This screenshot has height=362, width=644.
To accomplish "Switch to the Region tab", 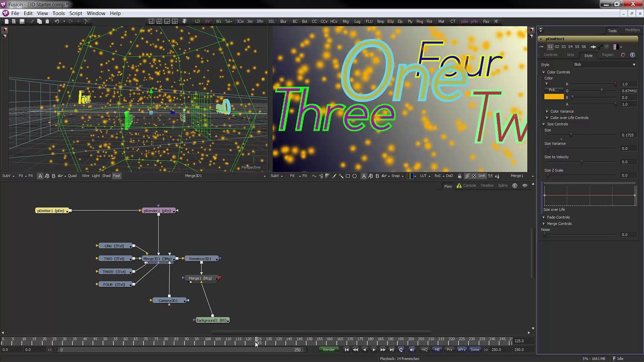I will pyautogui.click(x=607, y=55).
